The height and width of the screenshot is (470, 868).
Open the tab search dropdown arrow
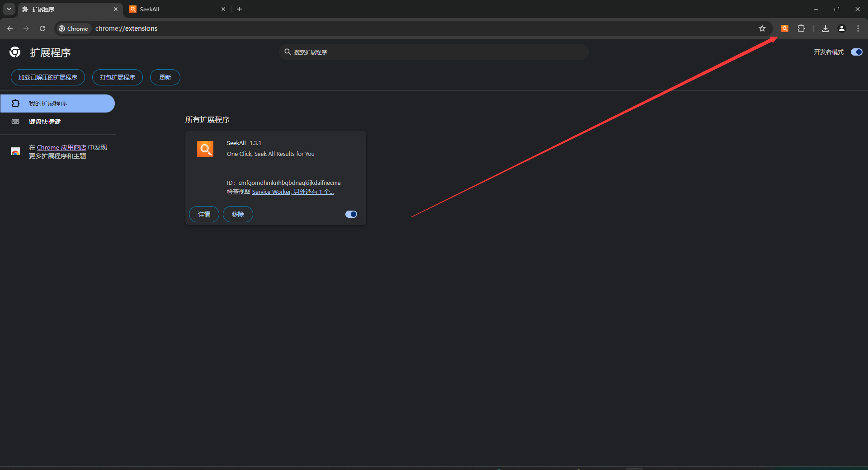[9, 9]
